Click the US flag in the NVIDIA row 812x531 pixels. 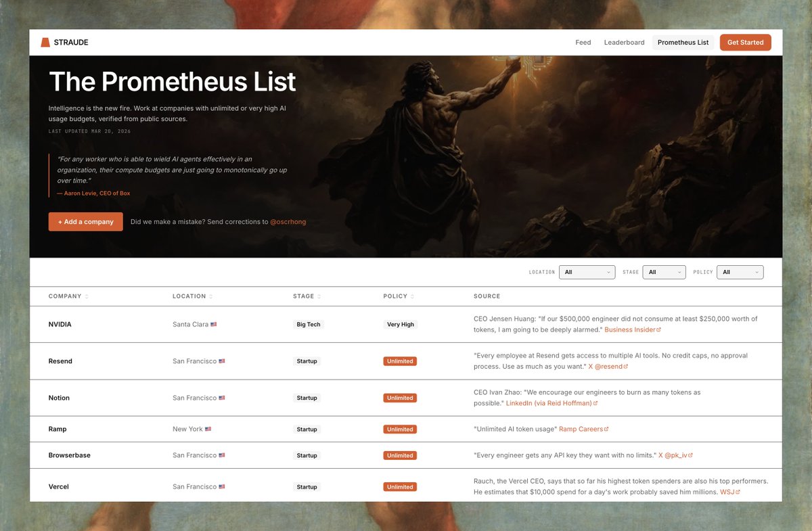(214, 325)
